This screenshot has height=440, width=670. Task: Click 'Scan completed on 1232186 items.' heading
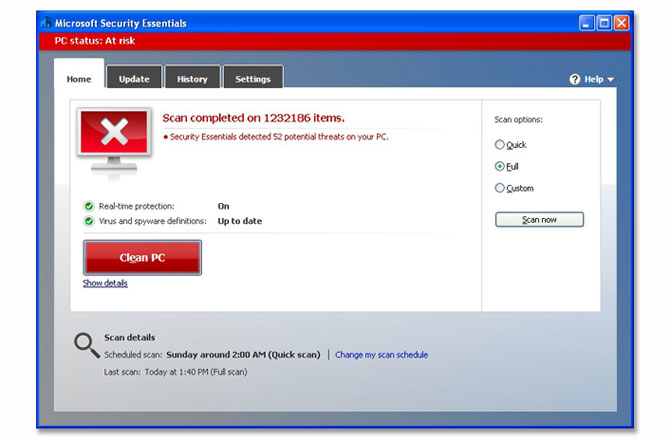click(x=253, y=118)
